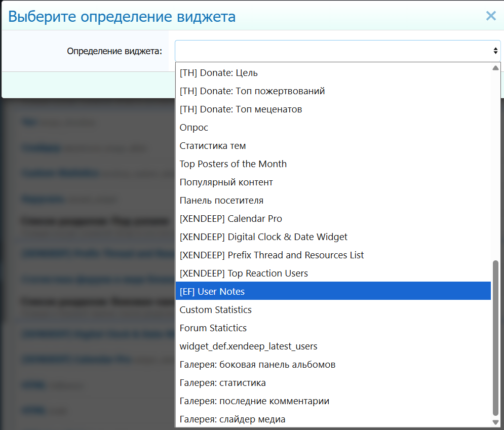Screen dimensions: 504x430
Task: Select "[TH] Donate: Цель" option
Action: click(x=219, y=73)
